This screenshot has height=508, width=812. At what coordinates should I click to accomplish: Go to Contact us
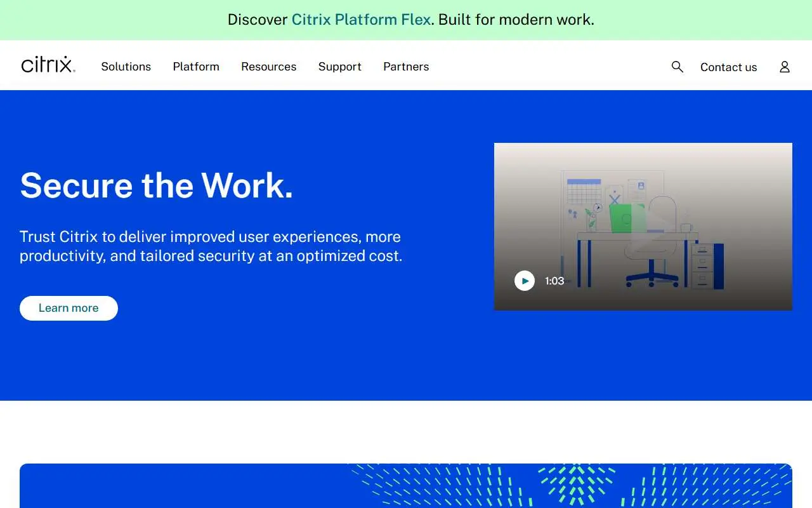point(729,67)
